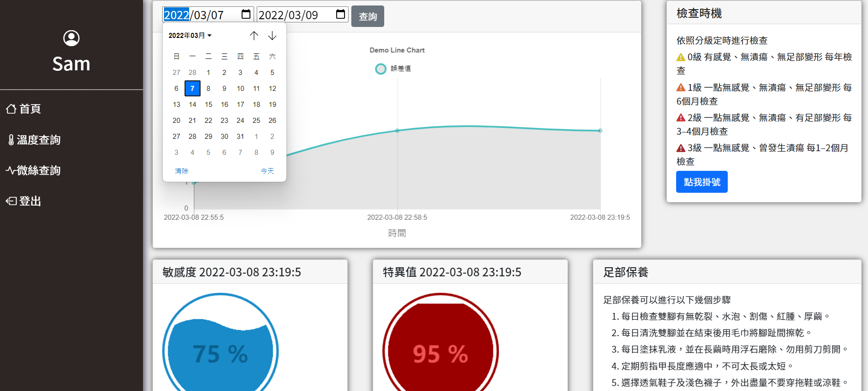Open 溫度查詢 in the sidebar
Viewport: 868px width, 391px height.
[x=34, y=140]
